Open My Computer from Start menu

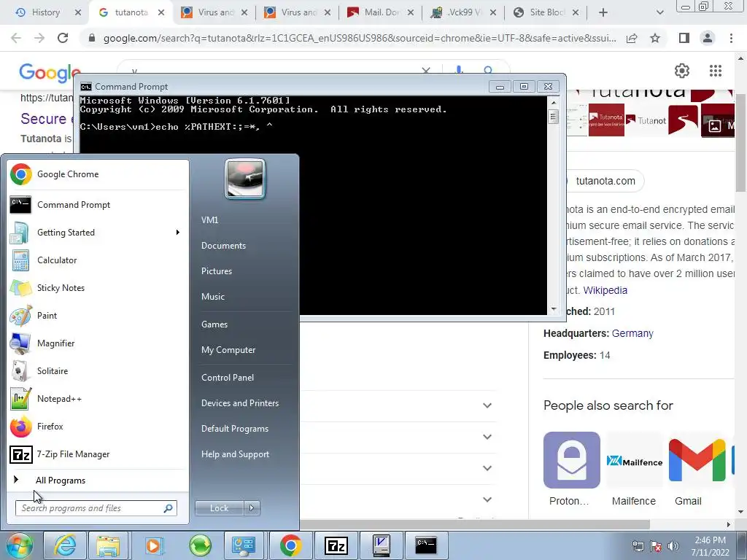point(228,350)
